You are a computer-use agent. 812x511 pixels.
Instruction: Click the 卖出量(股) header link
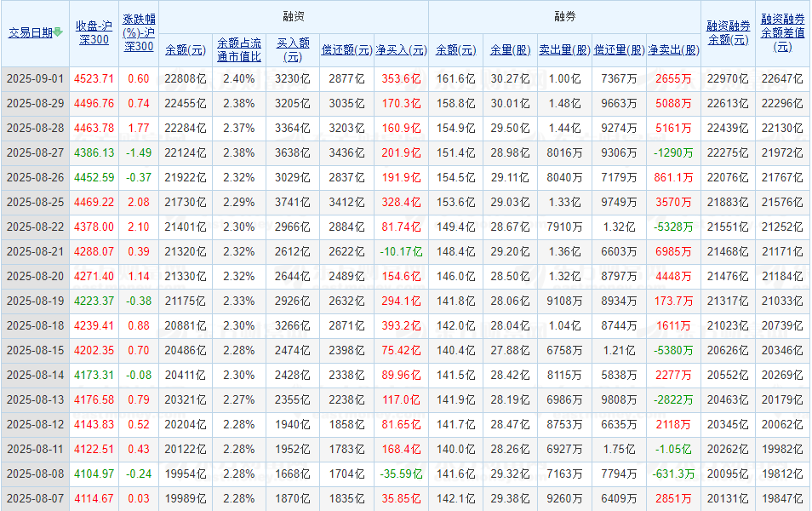pyautogui.click(x=564, y=50)
